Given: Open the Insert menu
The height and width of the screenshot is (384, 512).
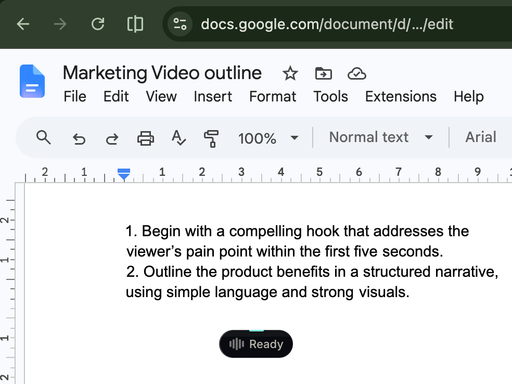Looking at the screenshot, I should (213, 97).
